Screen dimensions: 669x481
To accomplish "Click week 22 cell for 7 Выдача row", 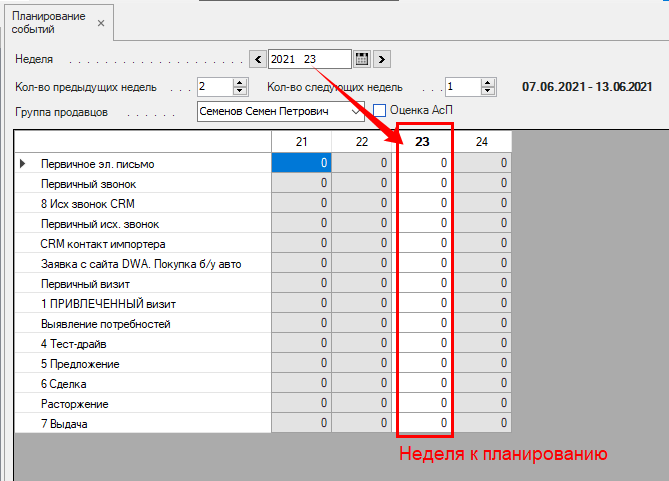I will [x=361, y=424].
